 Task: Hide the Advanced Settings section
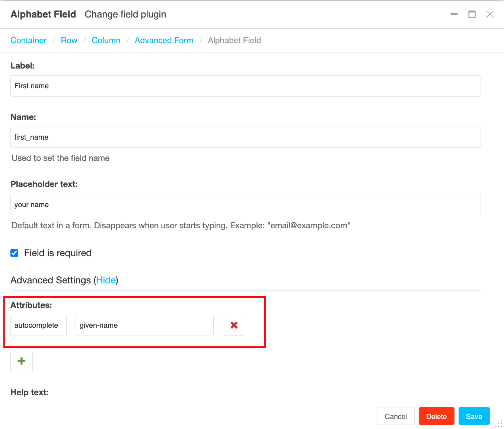106,280
